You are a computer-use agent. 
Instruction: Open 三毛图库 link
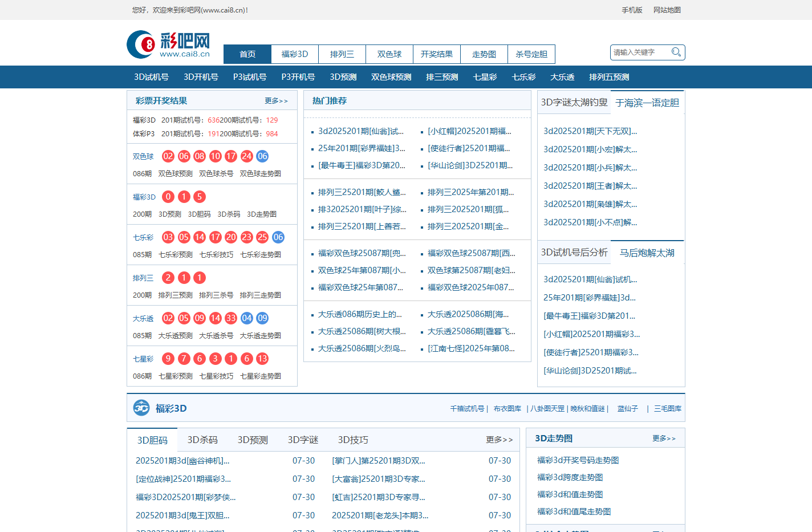pos(668,409)
